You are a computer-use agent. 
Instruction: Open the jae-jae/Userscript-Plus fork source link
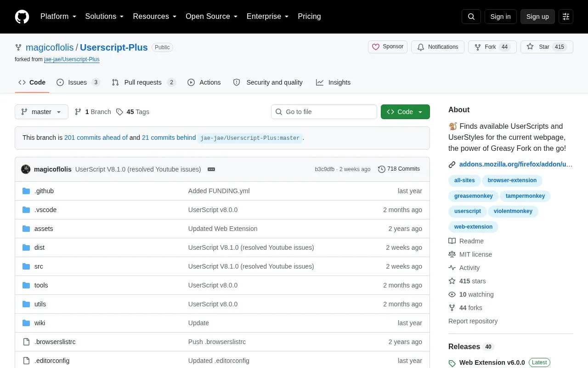pyautogui.click(x=72, y=59)
